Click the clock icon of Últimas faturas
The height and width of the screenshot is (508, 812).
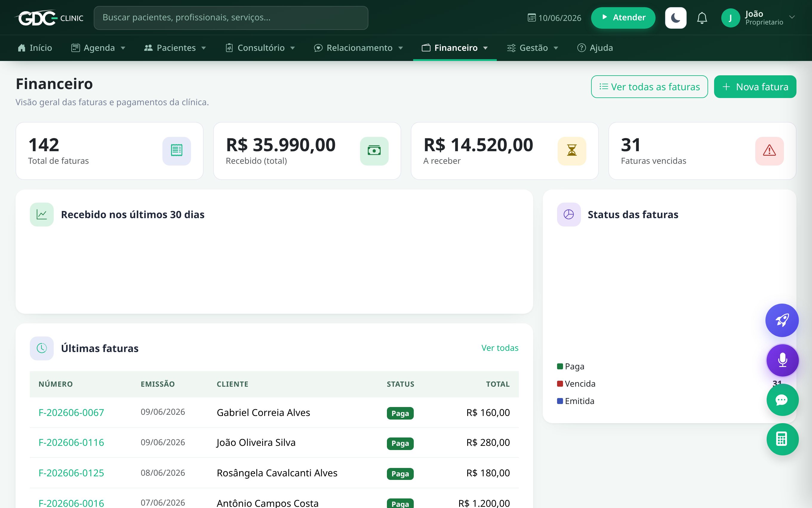click(x=41, y=348)
